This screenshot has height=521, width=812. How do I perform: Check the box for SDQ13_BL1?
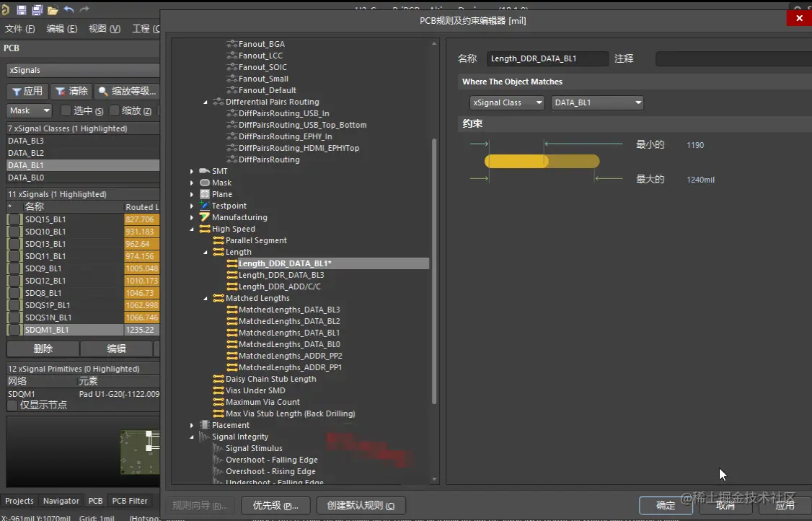(x=15, y=244)
